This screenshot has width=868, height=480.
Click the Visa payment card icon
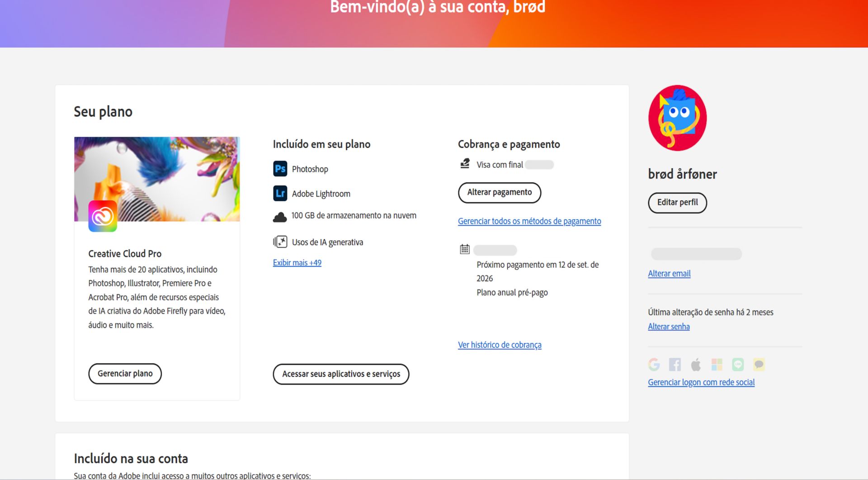point(464,164)
